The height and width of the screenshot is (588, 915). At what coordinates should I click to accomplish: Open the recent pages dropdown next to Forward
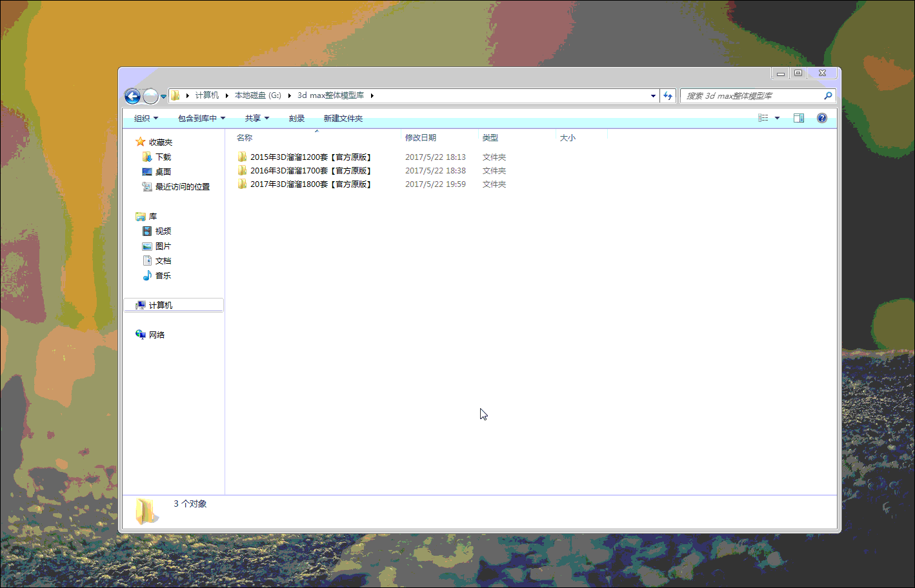pyautogui.click(x=163, y=97)
